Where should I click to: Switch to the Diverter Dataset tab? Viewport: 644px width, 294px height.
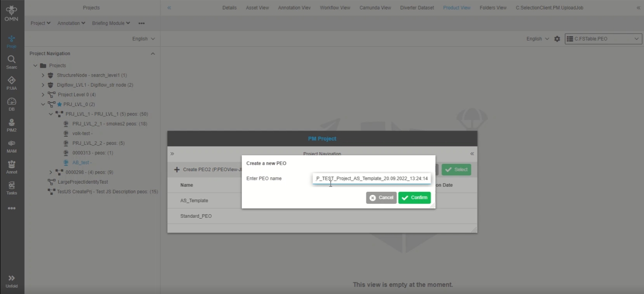417,8
